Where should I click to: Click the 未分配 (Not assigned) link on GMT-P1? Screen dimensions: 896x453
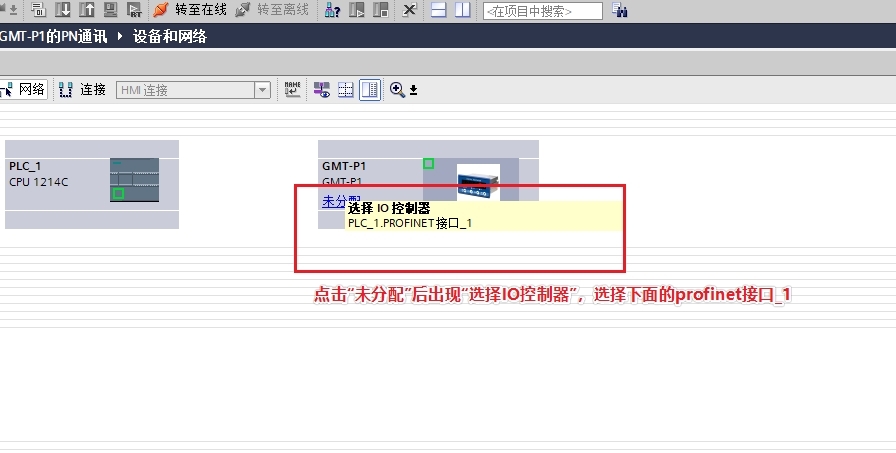pos(332,201)
